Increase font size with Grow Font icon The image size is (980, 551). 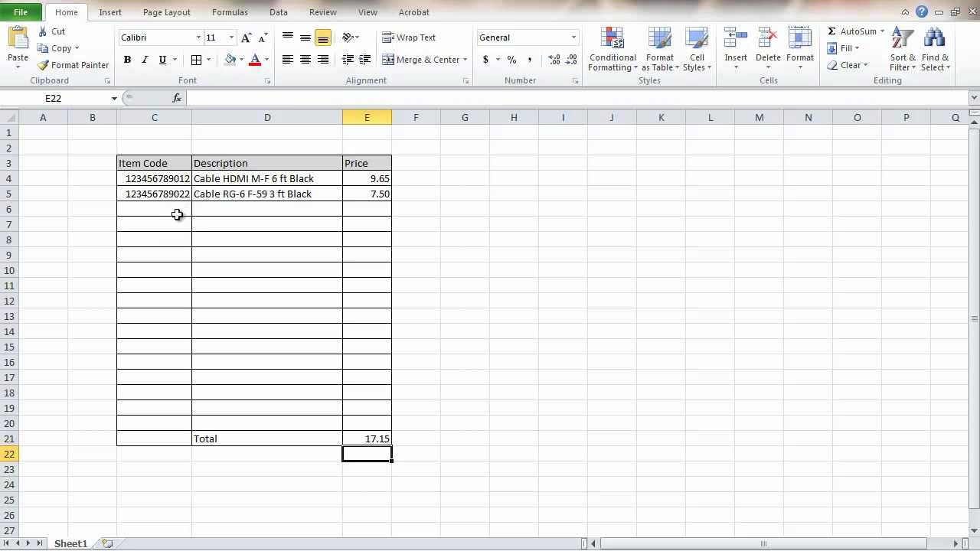coord(246,37)
